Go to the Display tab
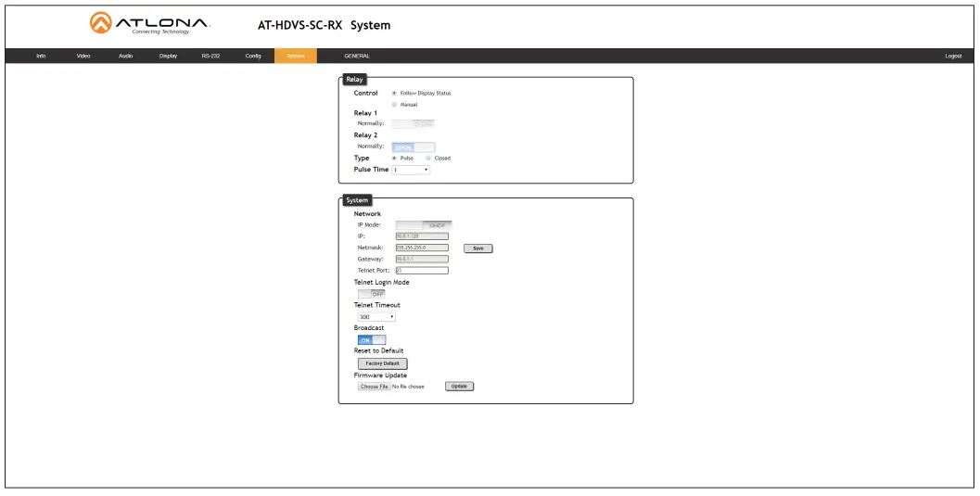 click(168, 57)
